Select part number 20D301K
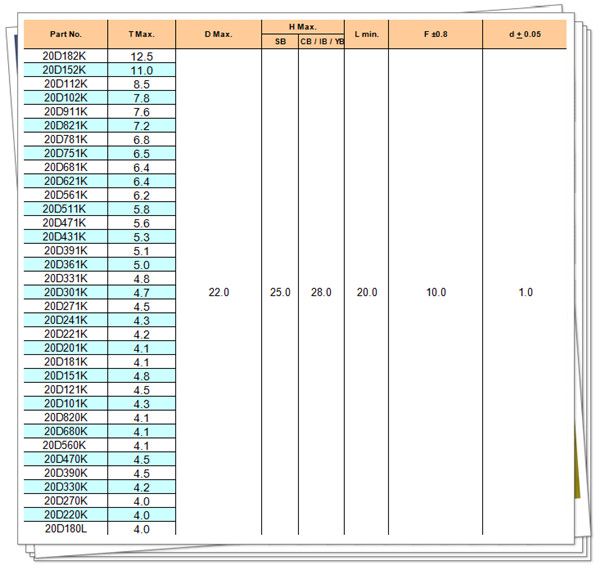 [66, 292]
